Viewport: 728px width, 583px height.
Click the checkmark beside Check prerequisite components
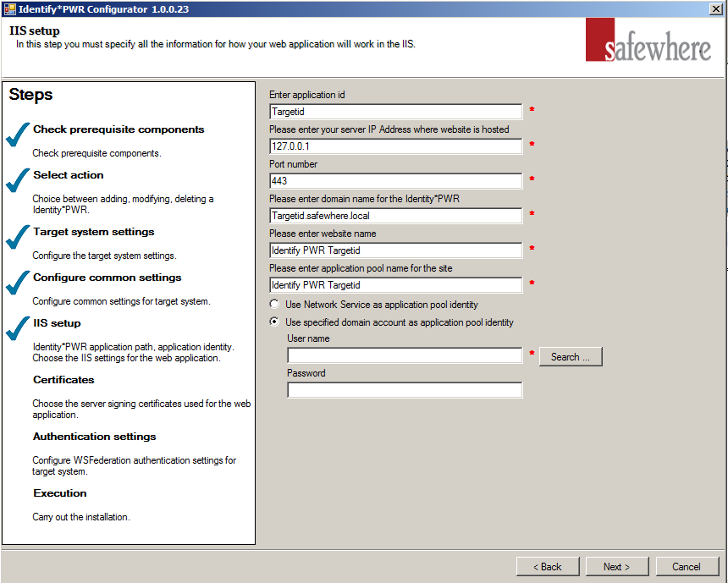coord(18,135)
